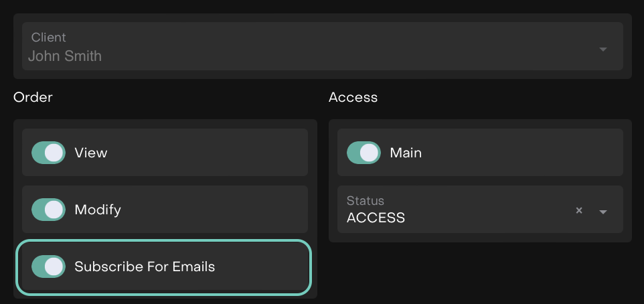This screenshot has height=304, width=644.
Task: Click the ACCESS value in Status
Action: click(376, 218)
